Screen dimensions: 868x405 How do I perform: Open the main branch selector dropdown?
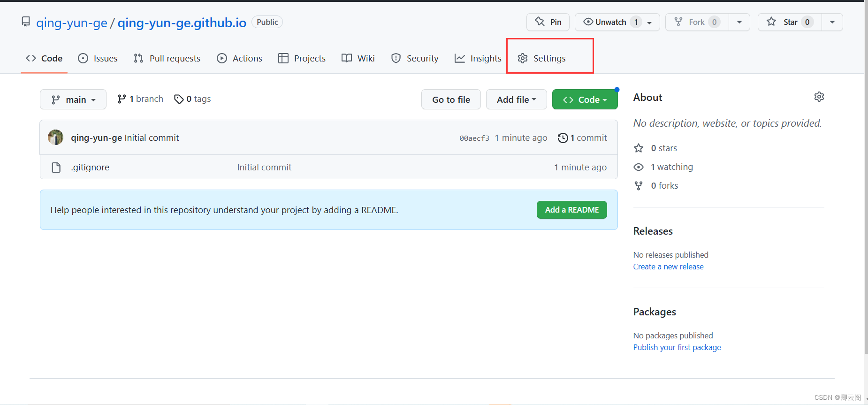pyautogui.click(x=73, y=99)
